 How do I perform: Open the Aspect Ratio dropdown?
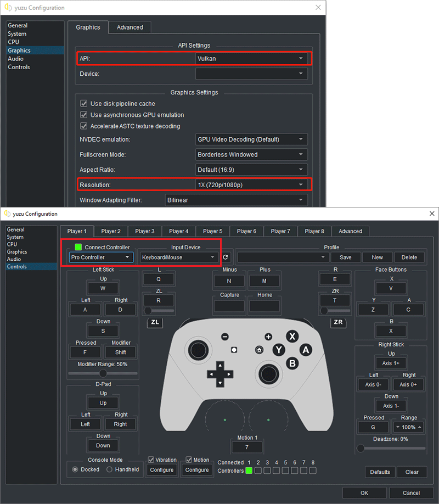251,170
